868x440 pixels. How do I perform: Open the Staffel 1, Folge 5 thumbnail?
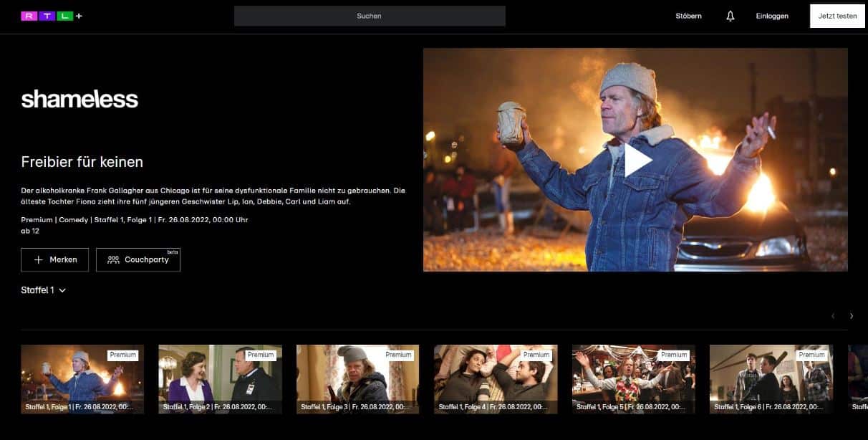[634, 379]
